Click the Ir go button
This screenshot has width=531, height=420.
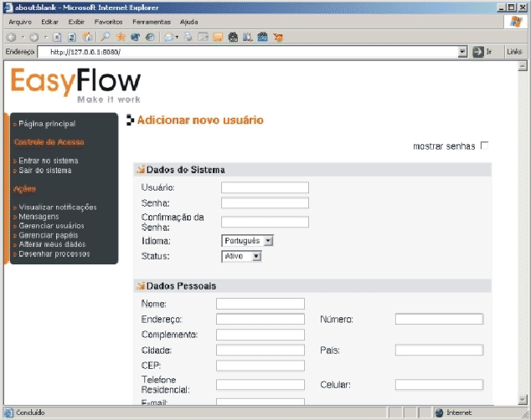pos(482,52)
